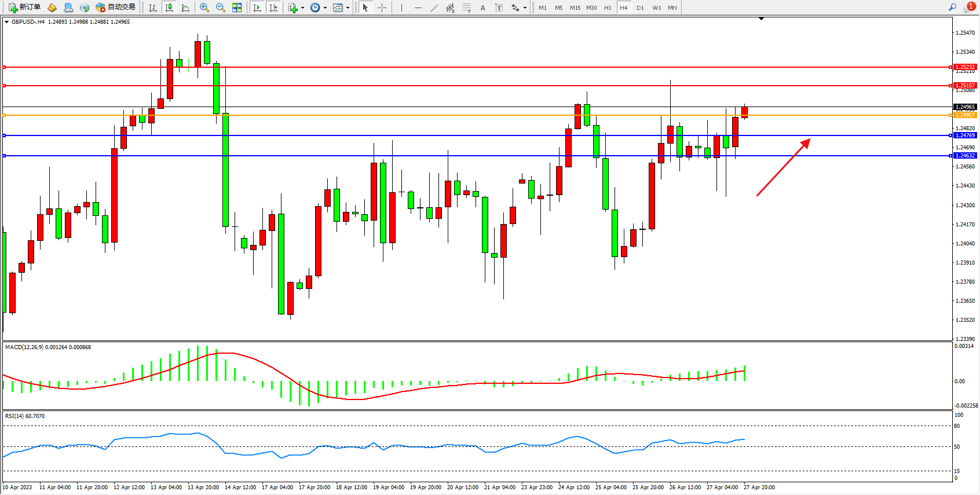Switch chart to bar chart mode
Screen dimensions: 980x495
153,8
